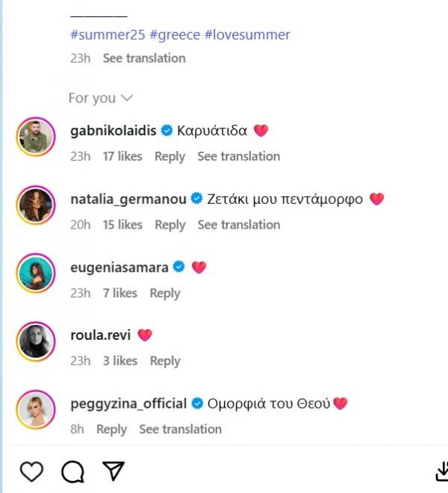Click the #summer25 hashtag

pyautogui.click(x=107, y=35)
